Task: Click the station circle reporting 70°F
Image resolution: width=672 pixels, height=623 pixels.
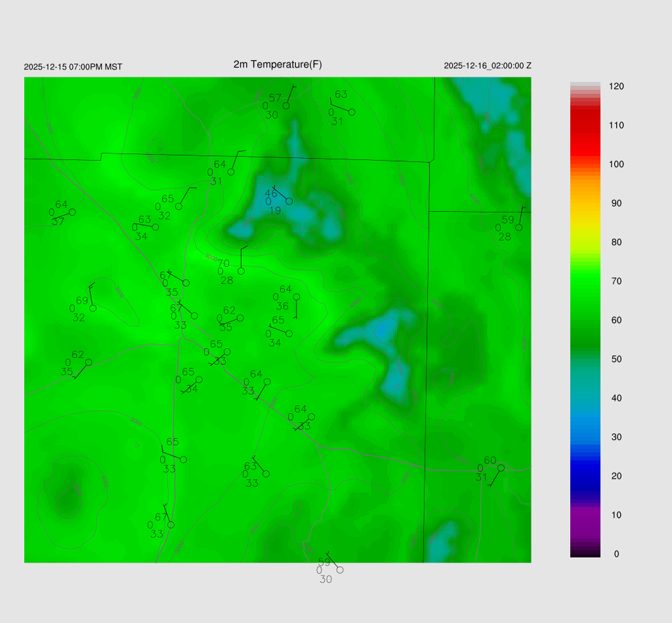Action: pyautogui.click(x=241, y=271)
